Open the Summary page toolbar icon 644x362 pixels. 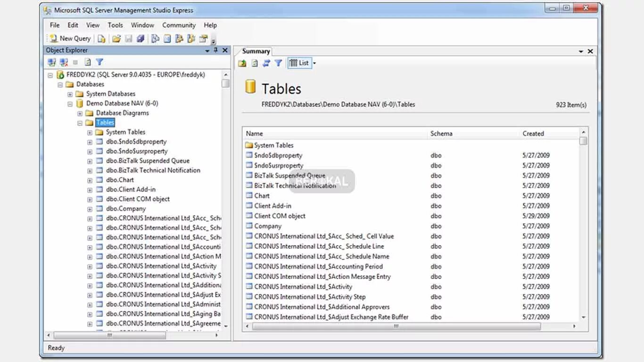tap(167, 39)
